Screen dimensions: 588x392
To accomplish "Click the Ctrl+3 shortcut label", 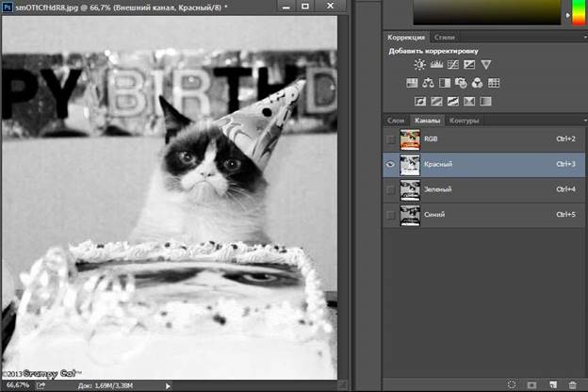I will click(x=565, y=164).
